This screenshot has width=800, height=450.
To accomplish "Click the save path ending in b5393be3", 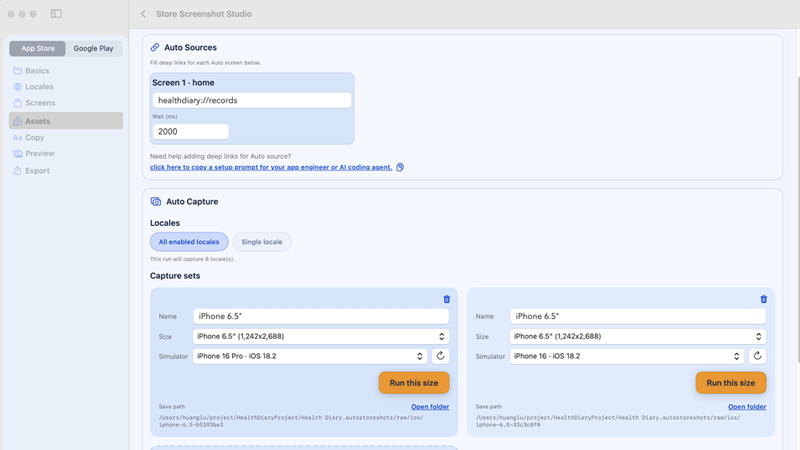I will (x=291, y=421).
